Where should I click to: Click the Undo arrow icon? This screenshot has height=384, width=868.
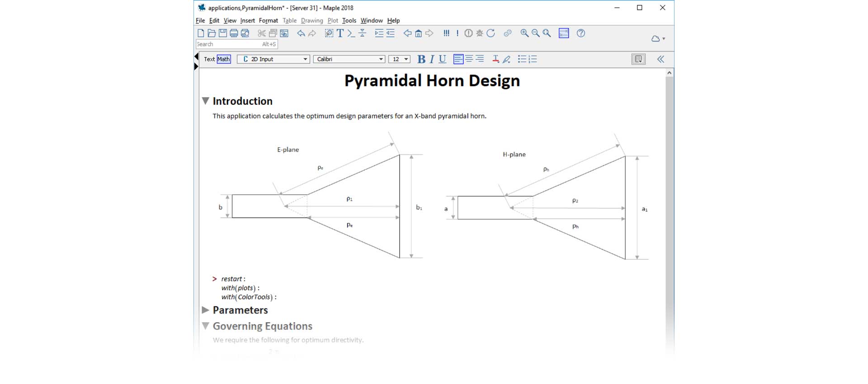(301, 33)
